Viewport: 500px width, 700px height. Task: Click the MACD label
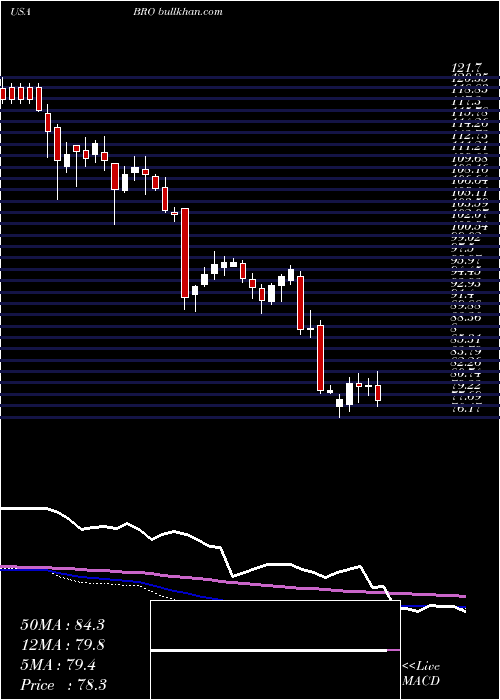[x=421, y=681]
